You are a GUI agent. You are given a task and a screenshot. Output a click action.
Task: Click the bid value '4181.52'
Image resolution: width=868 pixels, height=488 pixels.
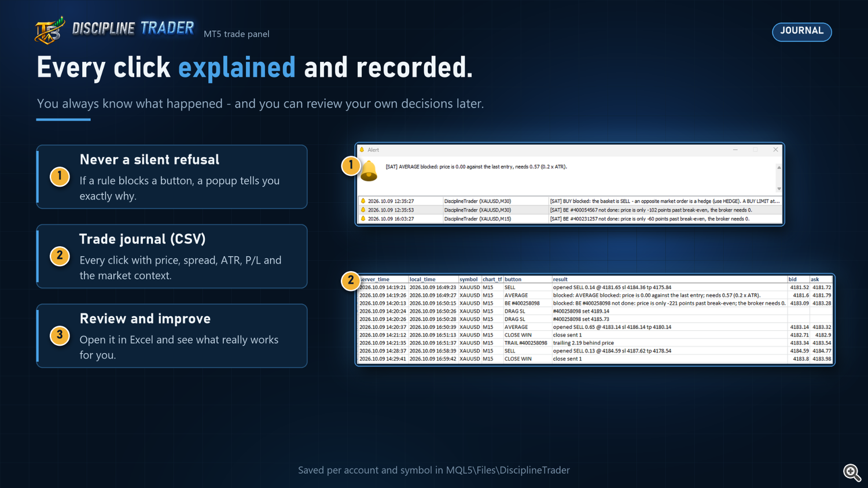pyautogui.click(x=799, y=287)
